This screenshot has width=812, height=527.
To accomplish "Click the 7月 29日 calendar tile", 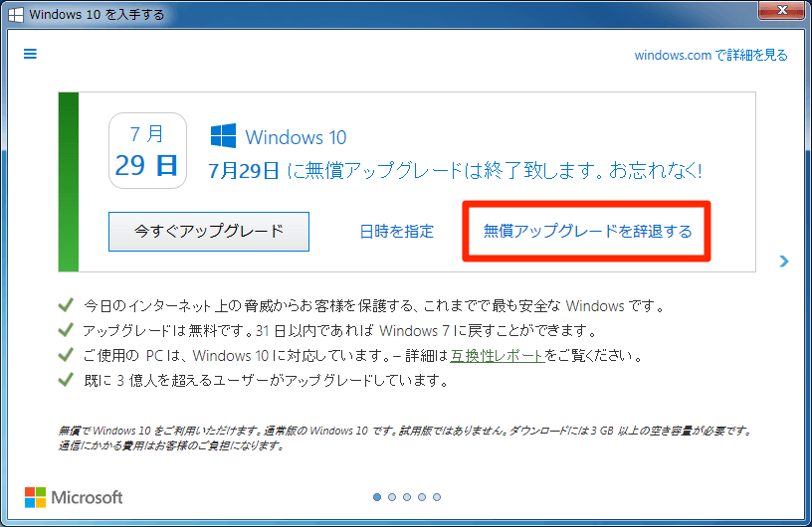I will 147,151.
